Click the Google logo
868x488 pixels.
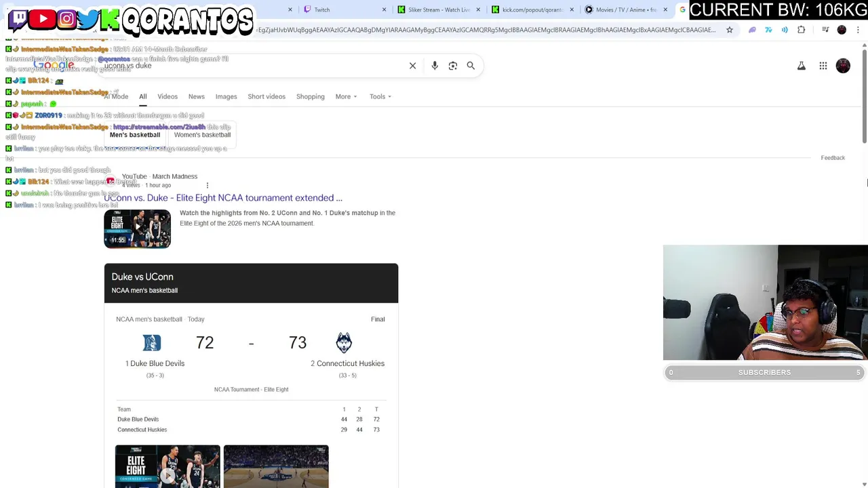54,66
